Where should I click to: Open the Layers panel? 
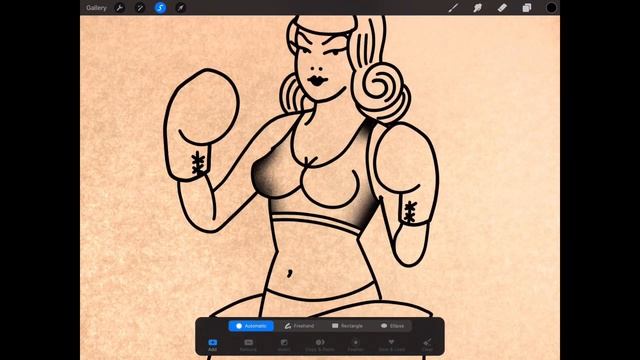tap(527, 8)
